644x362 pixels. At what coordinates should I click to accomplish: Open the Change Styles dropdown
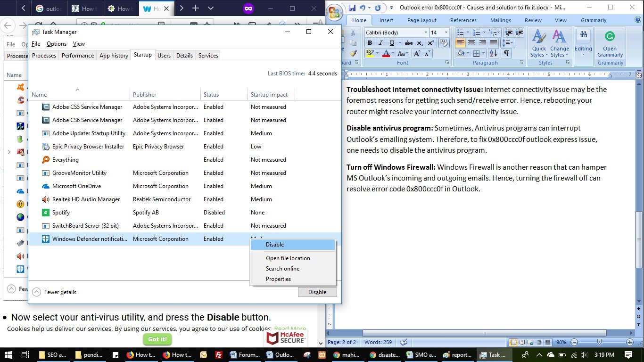[x=559, y=43]
